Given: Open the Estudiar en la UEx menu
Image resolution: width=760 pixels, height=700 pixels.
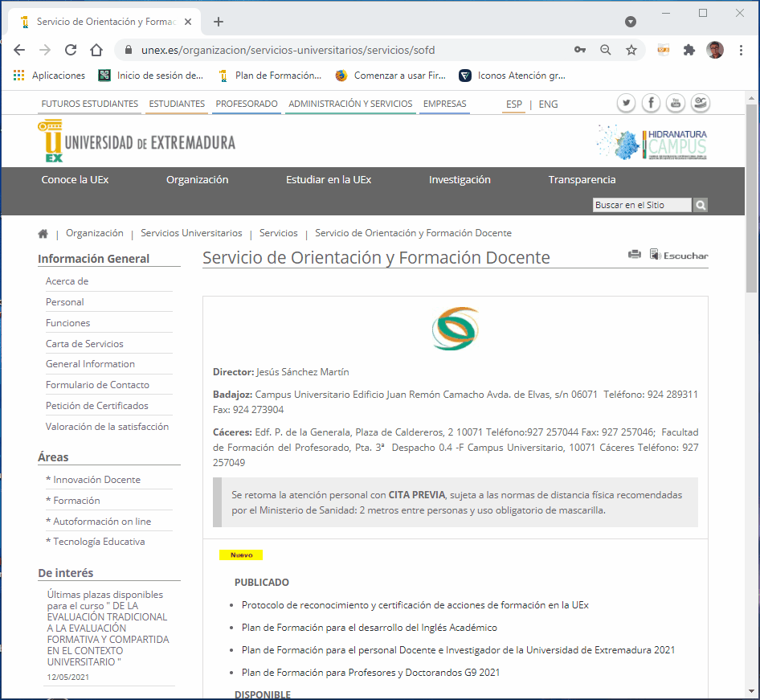Looking at the screenshot, I should 329,180.
